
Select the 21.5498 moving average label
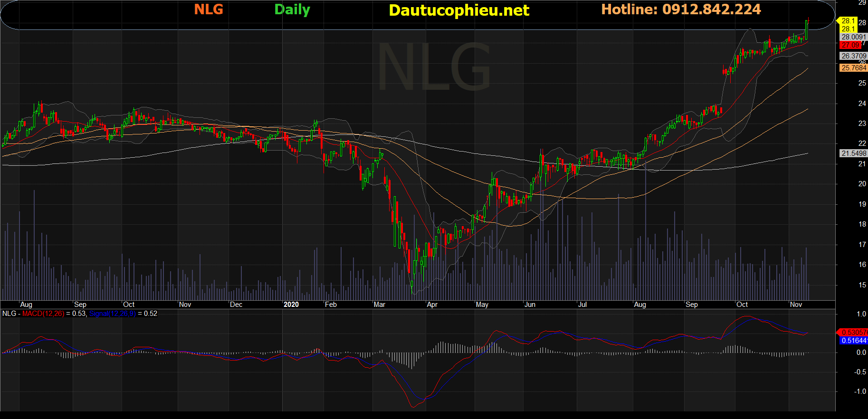(853, 153)
